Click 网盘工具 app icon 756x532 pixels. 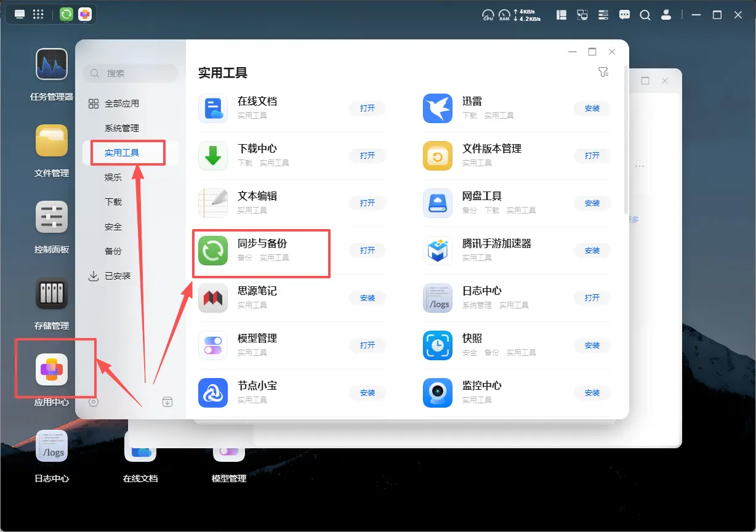438,203
